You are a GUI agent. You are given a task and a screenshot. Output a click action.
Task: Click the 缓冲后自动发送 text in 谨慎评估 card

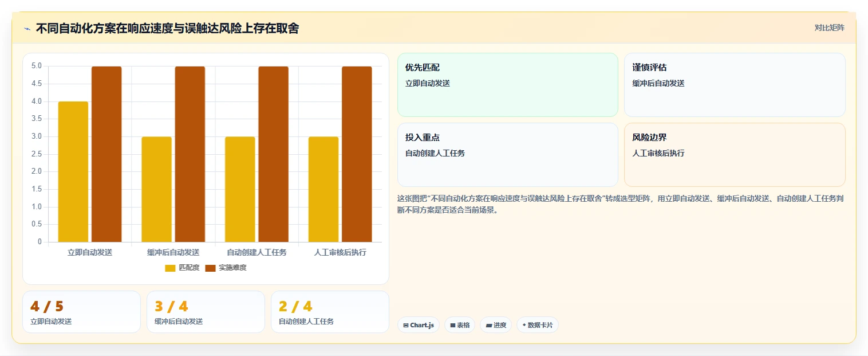pyautogui.click(x=658, y=83)
